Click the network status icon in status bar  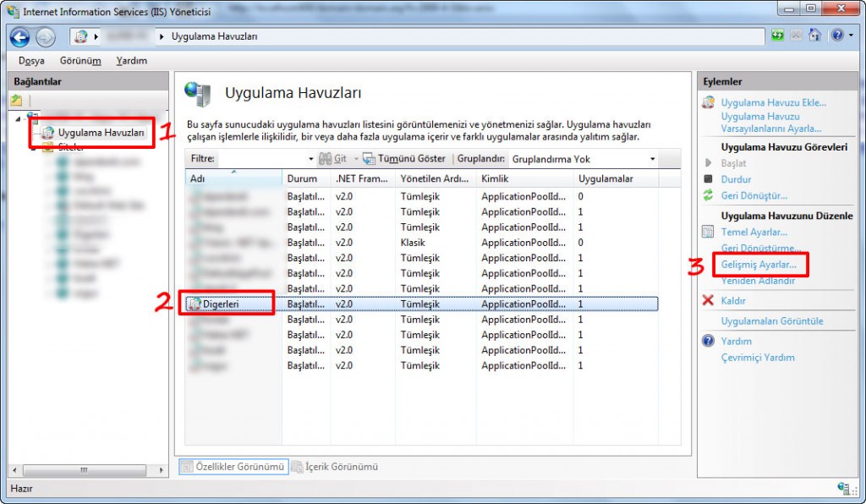click(843, 488)
